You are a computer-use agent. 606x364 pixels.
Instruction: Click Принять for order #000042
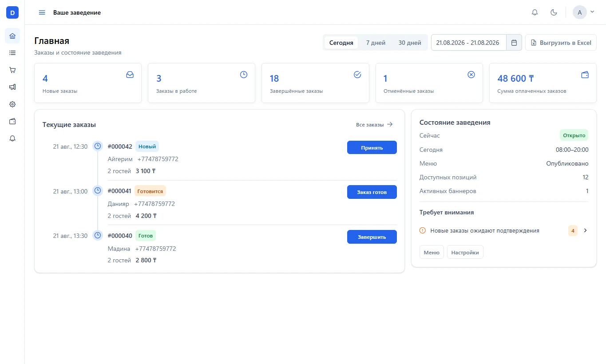pos(372,147)
